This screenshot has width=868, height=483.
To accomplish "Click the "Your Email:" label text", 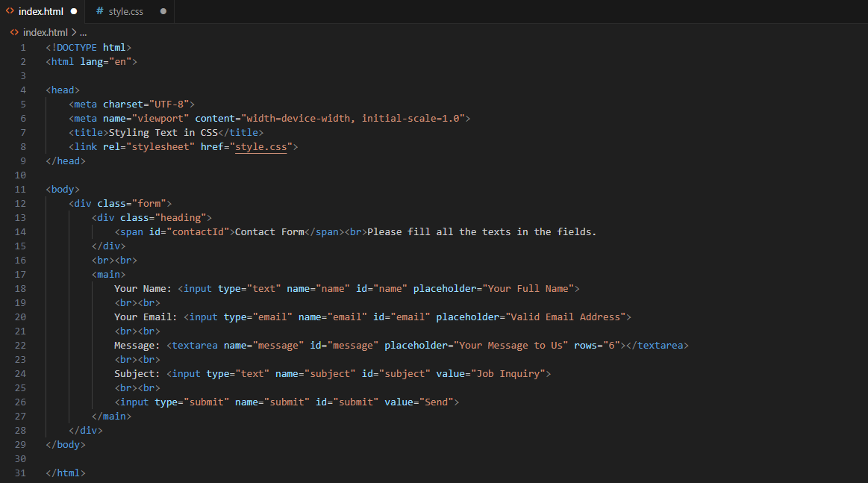I will point(146,317).
